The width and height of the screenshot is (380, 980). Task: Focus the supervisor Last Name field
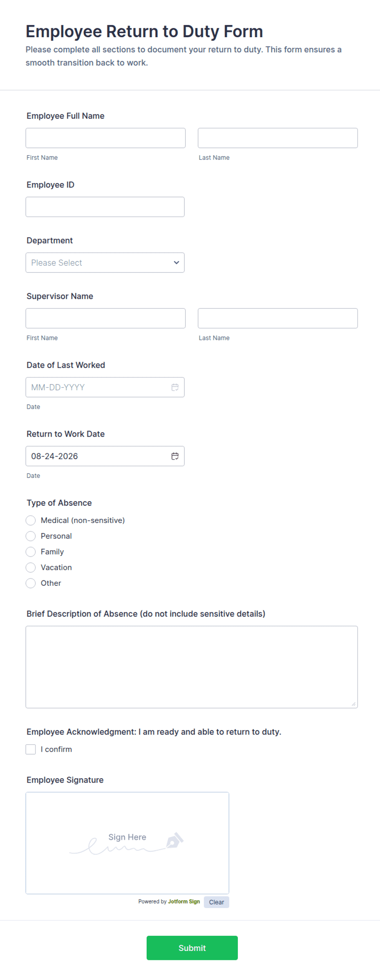pyautogui.click(x=278, y=318)
